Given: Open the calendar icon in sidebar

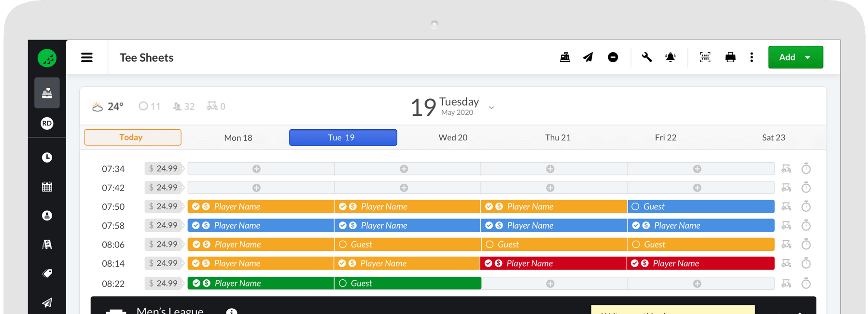Looking at the screenshot, I should pyautogui.click(x=47, y=187).
